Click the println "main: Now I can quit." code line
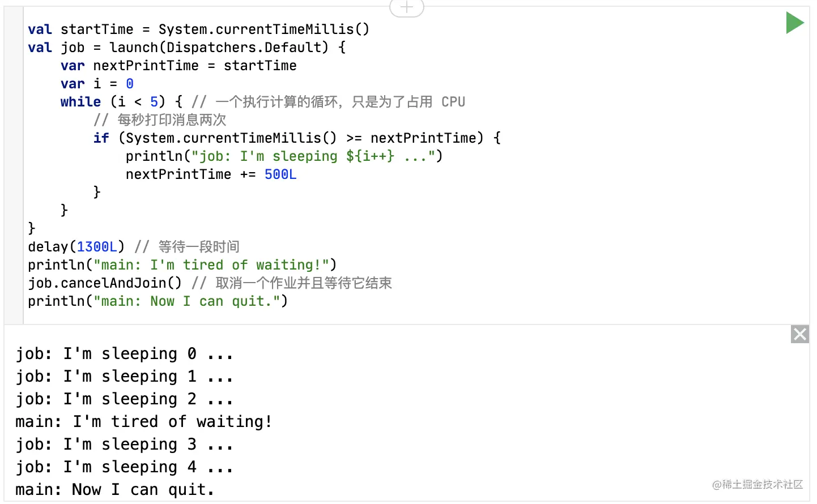The height and width of the screenshot is (504, 817). pos(158,301)
